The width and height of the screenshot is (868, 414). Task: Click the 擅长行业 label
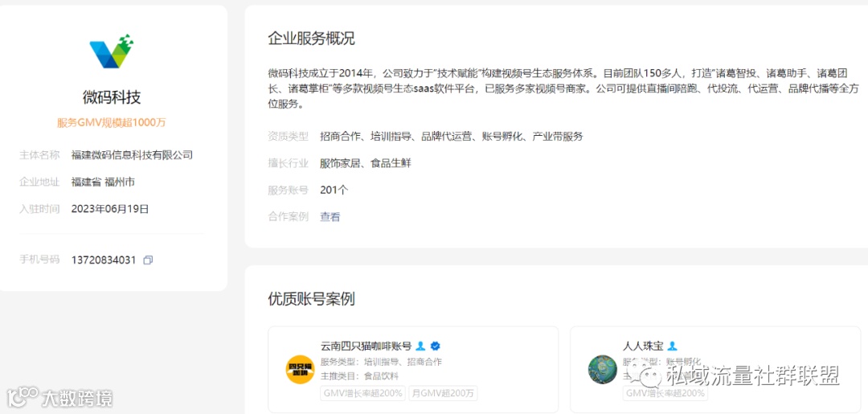pyautogui.click(x=288, y=163)
